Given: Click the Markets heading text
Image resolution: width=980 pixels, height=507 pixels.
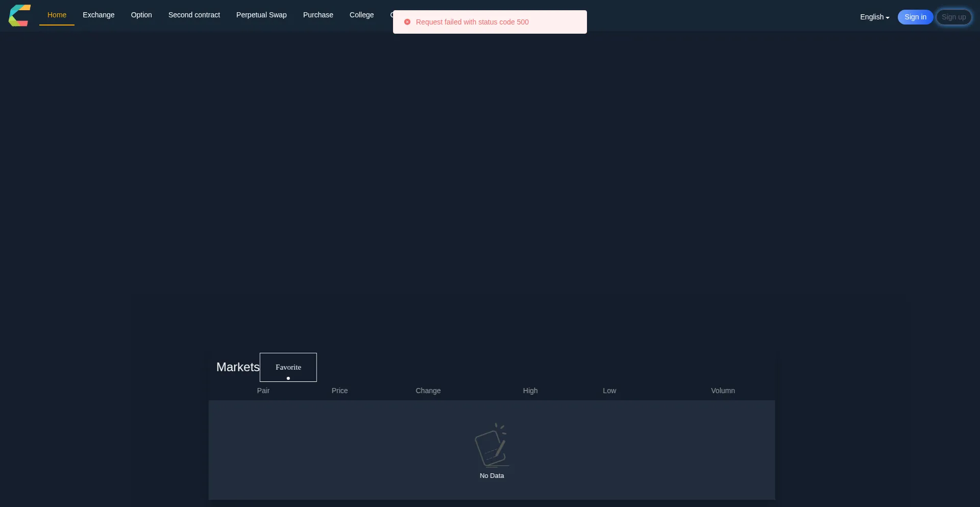Looking at the screenshot, I should 238,367.
